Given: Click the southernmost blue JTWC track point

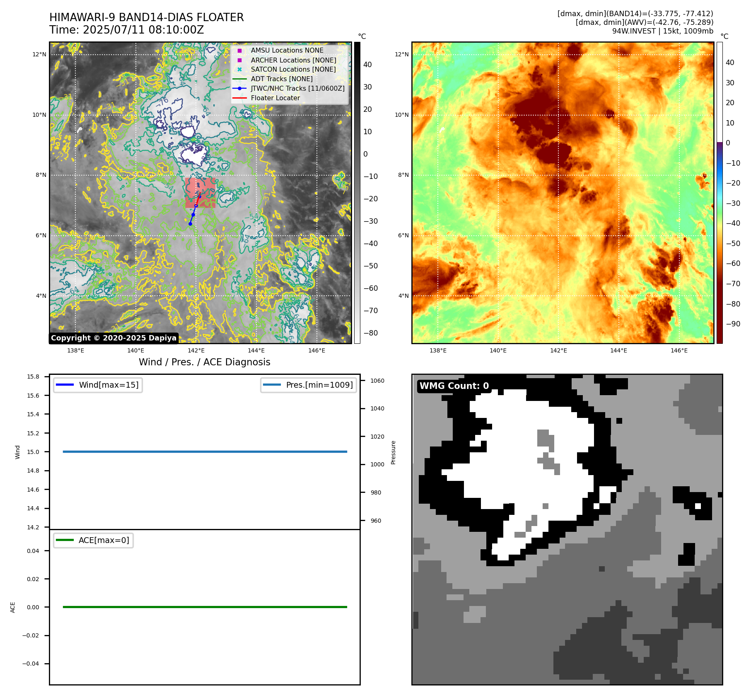Looking at the screenshot, I should 190,224.
